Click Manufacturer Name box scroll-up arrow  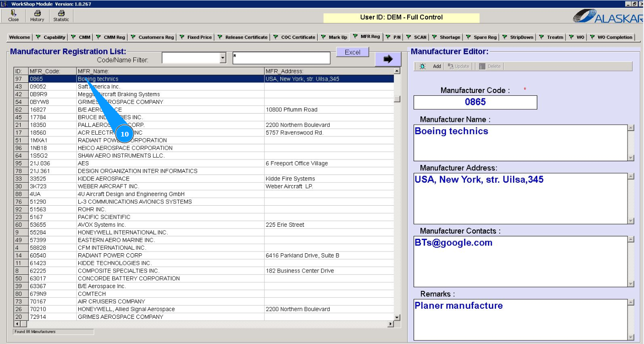631,128
